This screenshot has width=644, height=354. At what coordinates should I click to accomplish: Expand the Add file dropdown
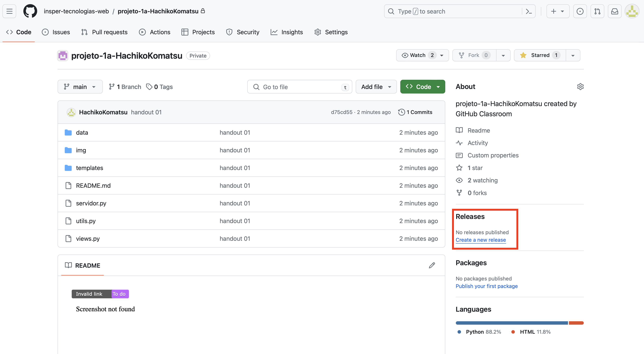[x=376, y=87]
